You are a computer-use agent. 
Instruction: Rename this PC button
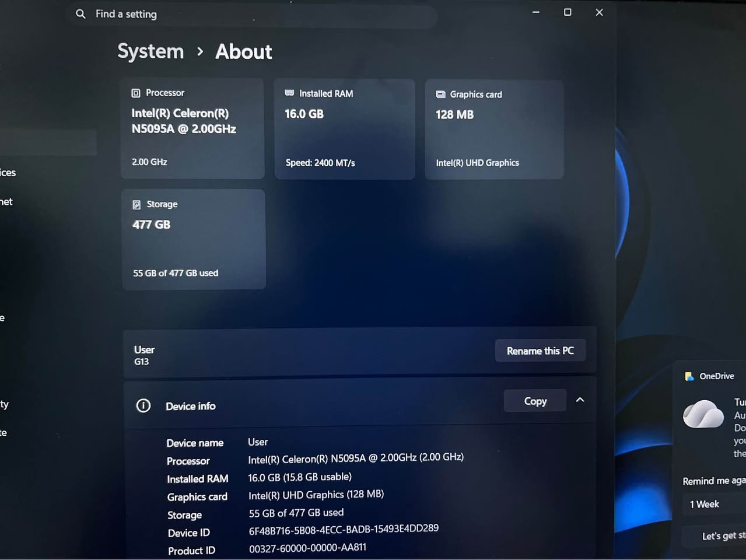tap(540, 351)
